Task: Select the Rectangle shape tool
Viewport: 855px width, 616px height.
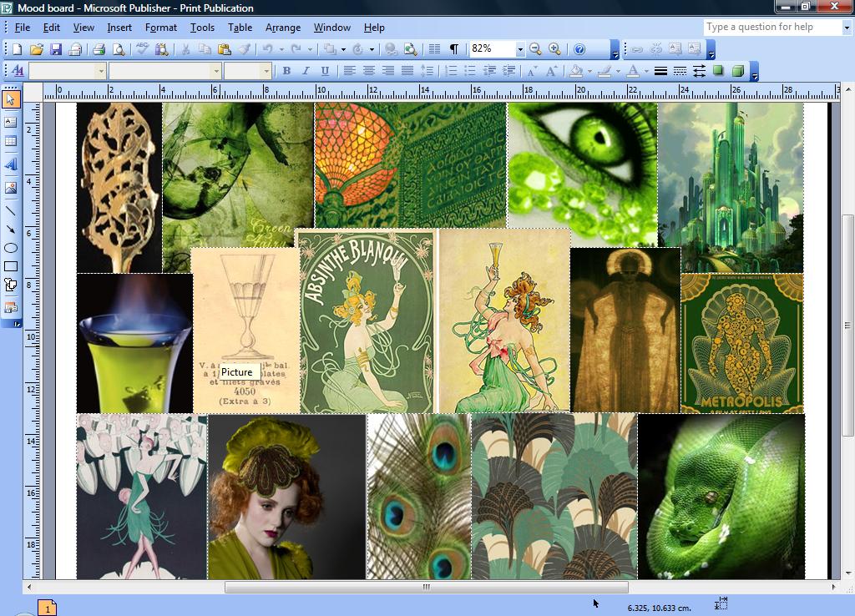Action: pyautogui.click(x=10, y=266)
